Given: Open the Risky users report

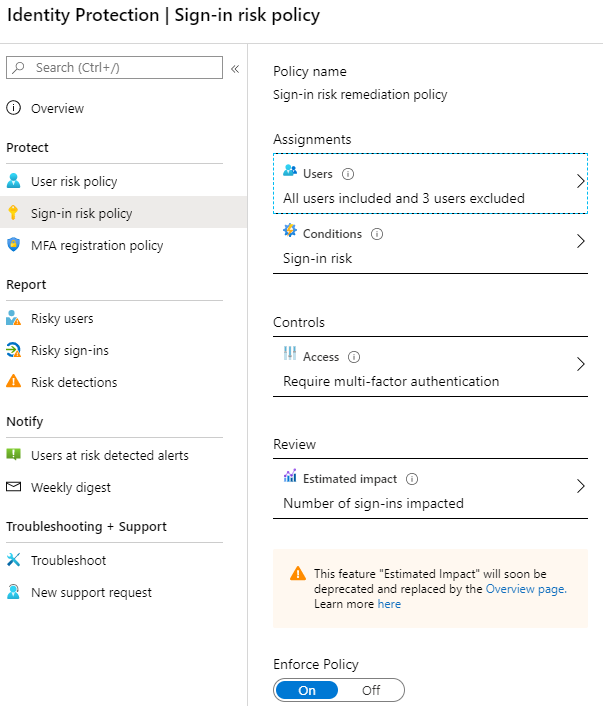Looking at the screenshot, I should tap(123, 318).
